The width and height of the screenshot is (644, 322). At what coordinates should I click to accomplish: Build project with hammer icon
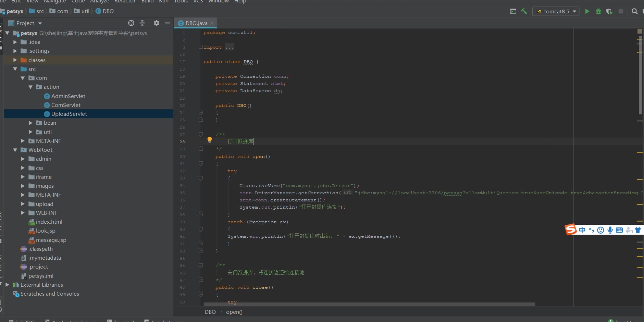(524, 11)
